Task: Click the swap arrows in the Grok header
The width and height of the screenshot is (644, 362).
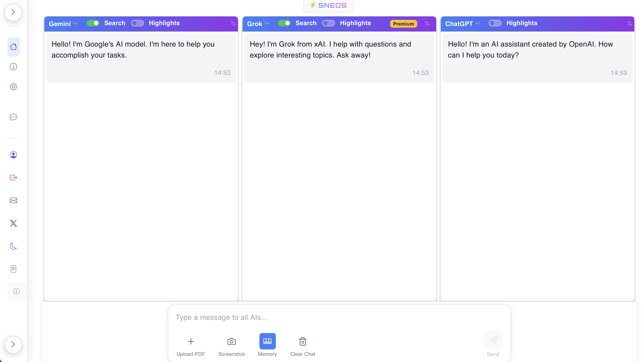Action: click(x=427, y=24)
